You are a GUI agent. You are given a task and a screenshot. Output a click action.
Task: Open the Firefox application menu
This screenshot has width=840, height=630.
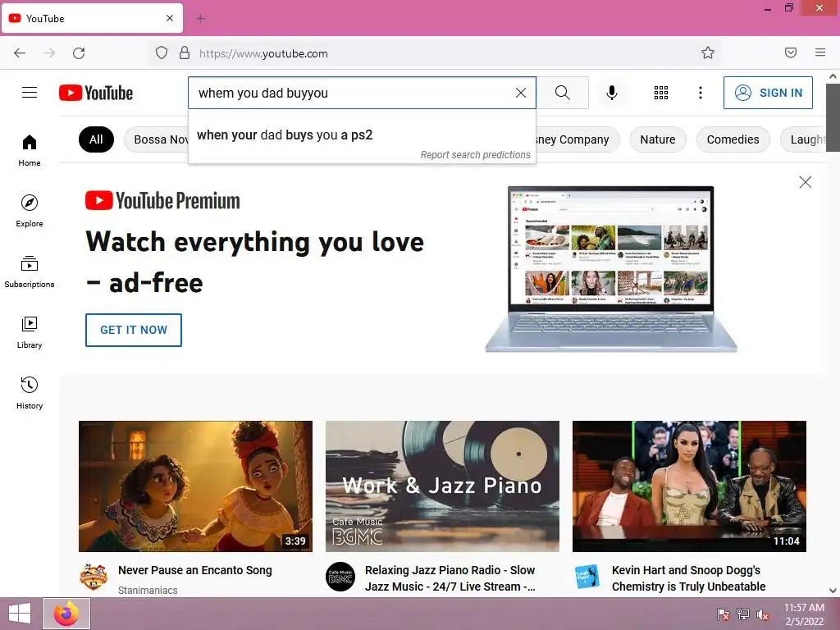pyautogui.click(x=820, y=52)
